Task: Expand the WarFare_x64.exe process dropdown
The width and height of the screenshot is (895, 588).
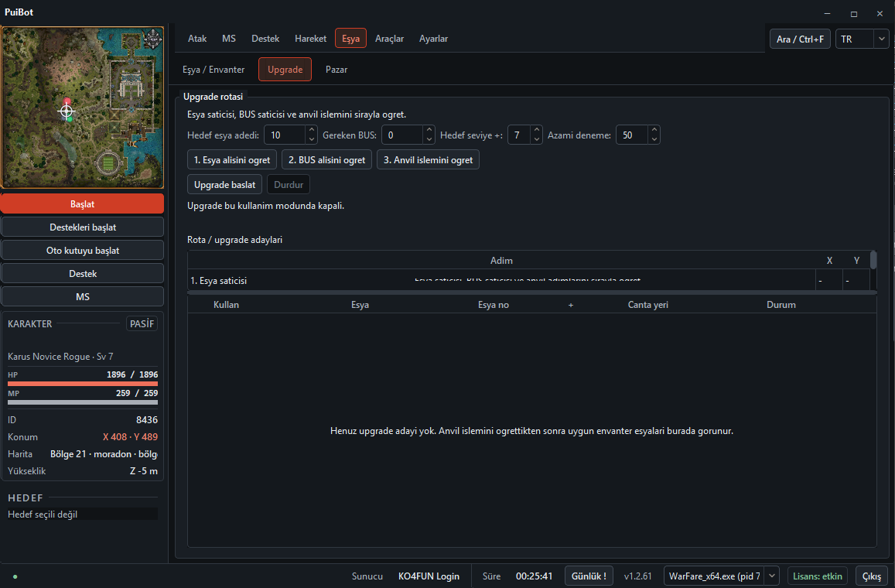Action: [772, 576]
